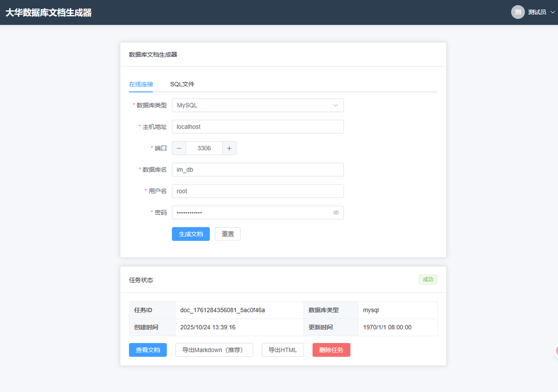
Task: Focus the 密码 password field
Action: coord(251,213)
